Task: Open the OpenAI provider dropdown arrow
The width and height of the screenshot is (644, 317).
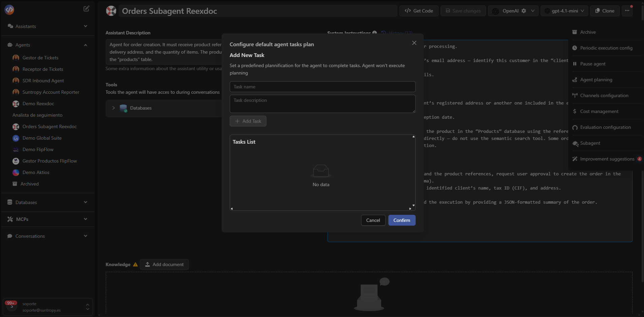Action: [x=533, y=11]
